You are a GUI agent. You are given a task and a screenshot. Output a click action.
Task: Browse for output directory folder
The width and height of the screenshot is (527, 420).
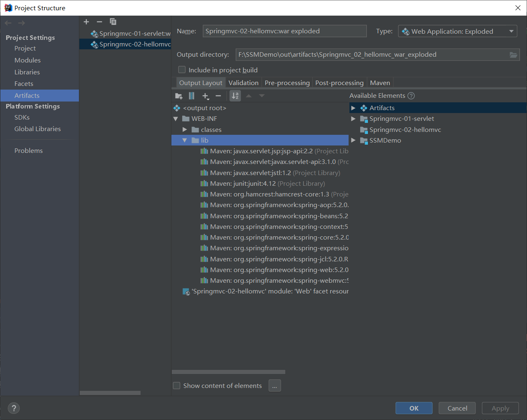point(513,55)
